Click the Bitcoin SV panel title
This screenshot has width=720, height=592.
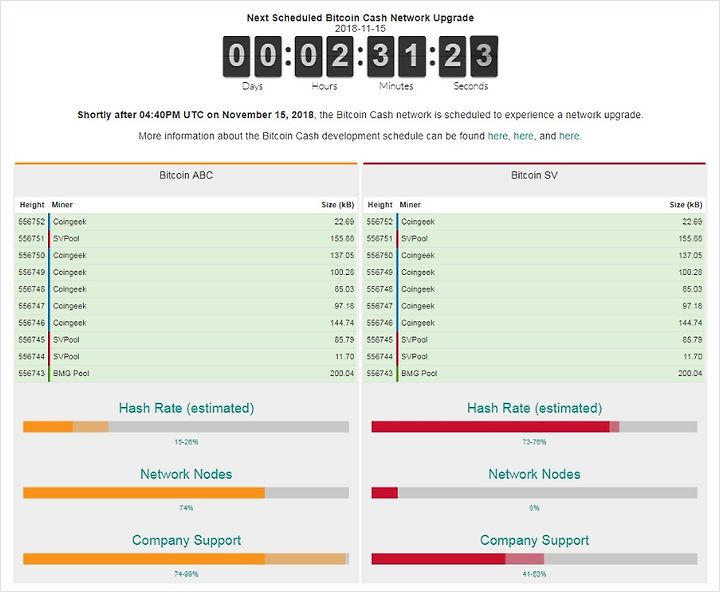click(x=534, y=175)
